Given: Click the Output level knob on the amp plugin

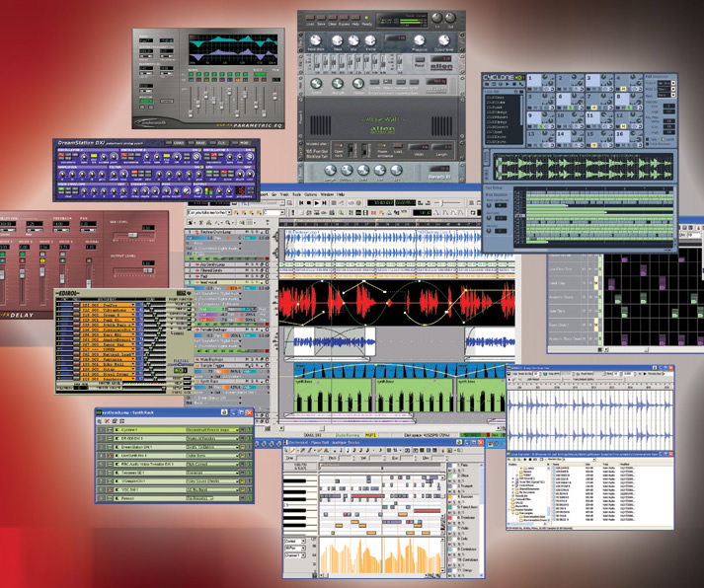Looking at the screenshot, I should [443, 40].
